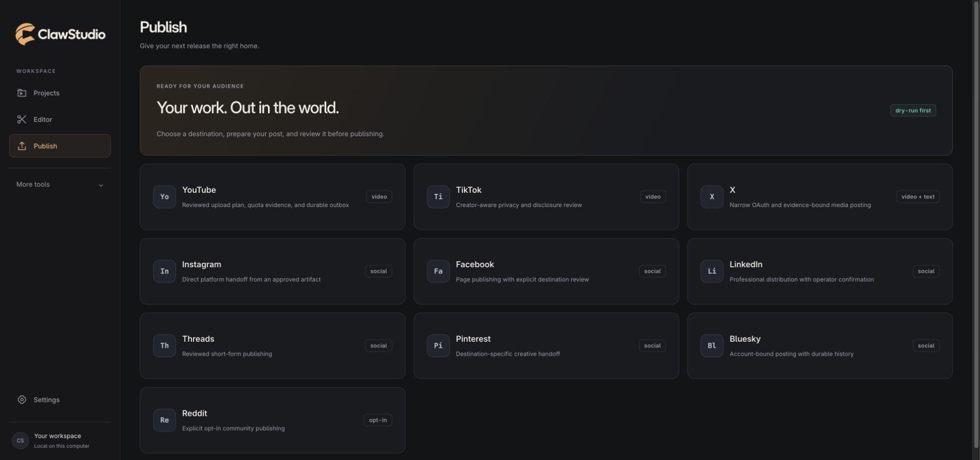Choose the YouTube destination title
Viewport: 980px width, 460px height.
[199, 190]
